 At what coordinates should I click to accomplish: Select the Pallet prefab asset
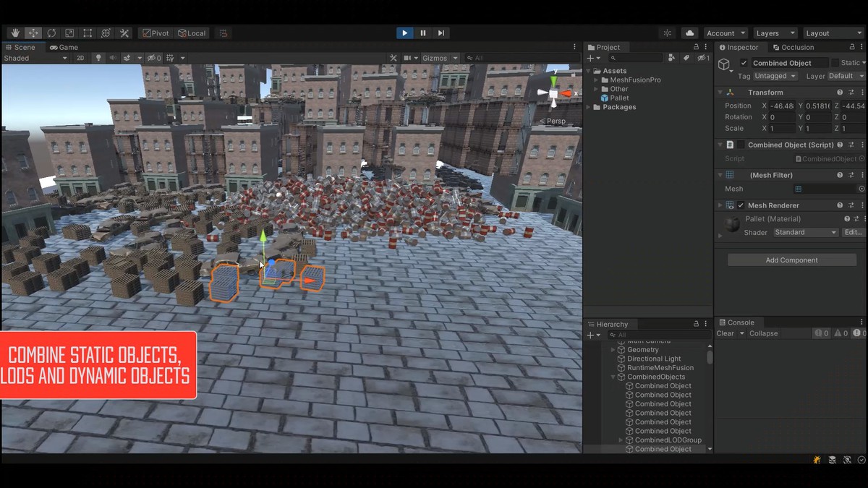(615, 98)
